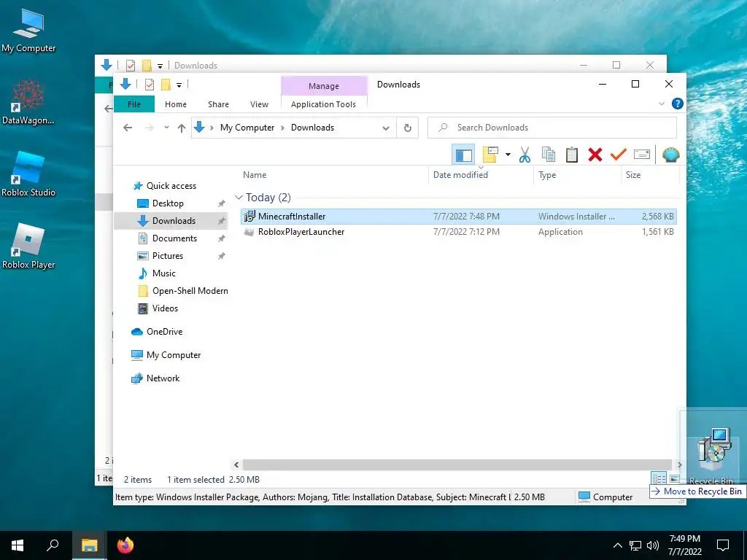
Task: Open the volume speaker tray icon
Action: pos(653,545)
